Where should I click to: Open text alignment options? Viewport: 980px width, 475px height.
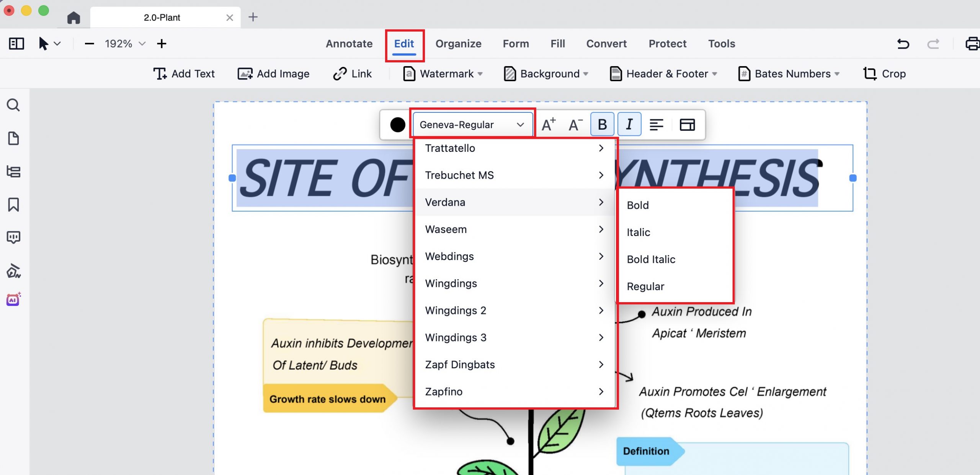[x=656, y=124]
